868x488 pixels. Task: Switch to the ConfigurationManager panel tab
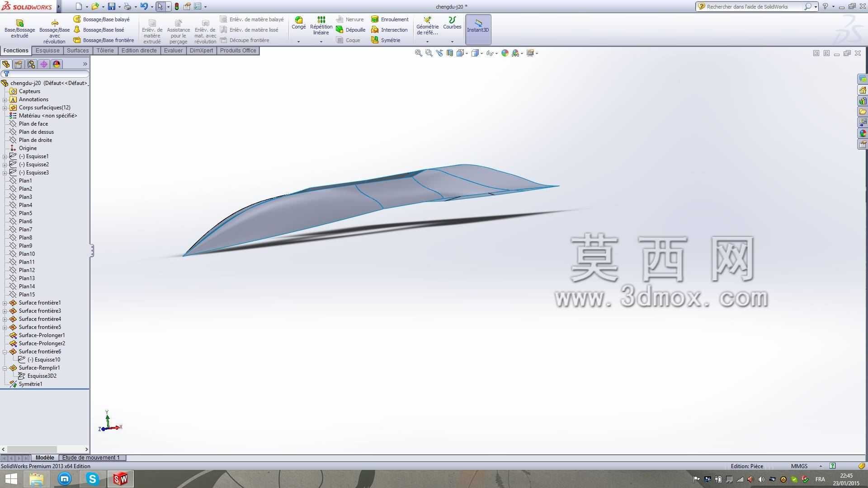click(31, 64)
